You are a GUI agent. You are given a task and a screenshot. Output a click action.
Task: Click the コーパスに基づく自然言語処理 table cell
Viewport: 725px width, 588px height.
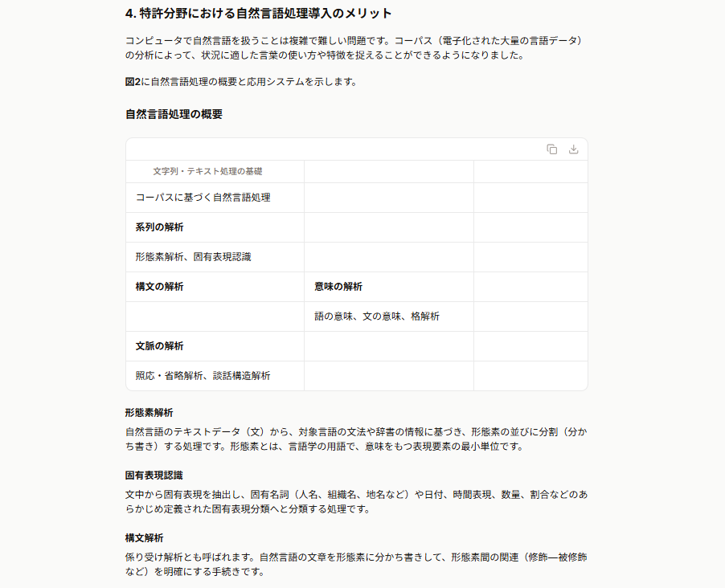[215, 198]
